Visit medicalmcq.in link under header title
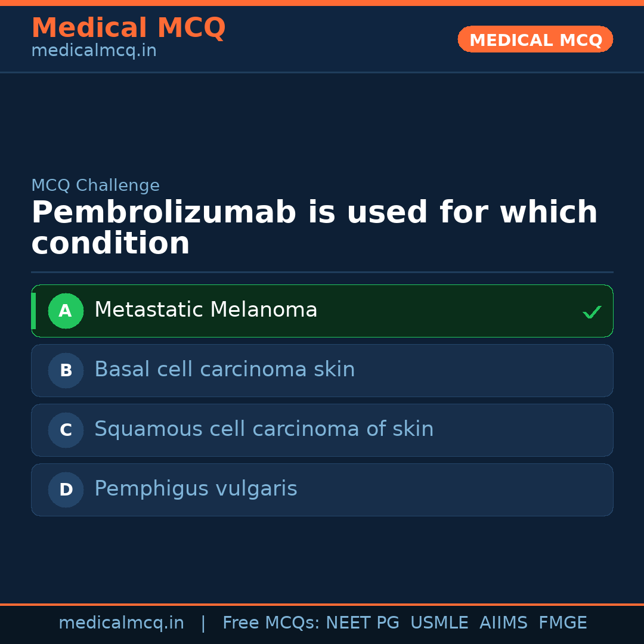 94,51
